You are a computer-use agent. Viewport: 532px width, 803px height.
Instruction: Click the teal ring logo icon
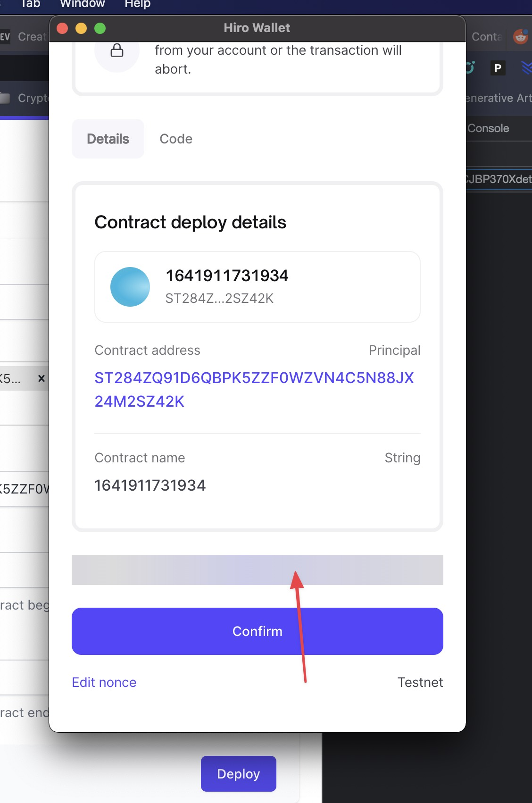[469, 68]
